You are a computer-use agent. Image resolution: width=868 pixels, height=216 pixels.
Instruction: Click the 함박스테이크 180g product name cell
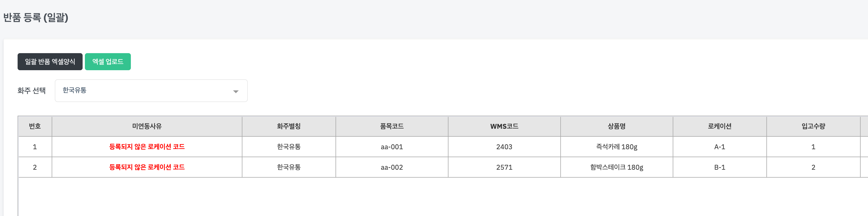(617, 167)
